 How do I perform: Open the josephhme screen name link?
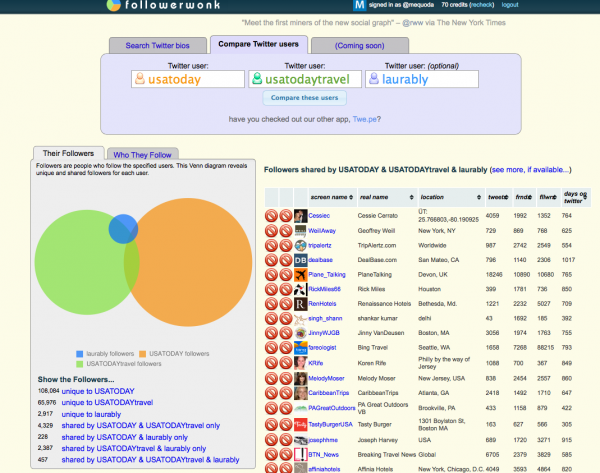[323, 440]
